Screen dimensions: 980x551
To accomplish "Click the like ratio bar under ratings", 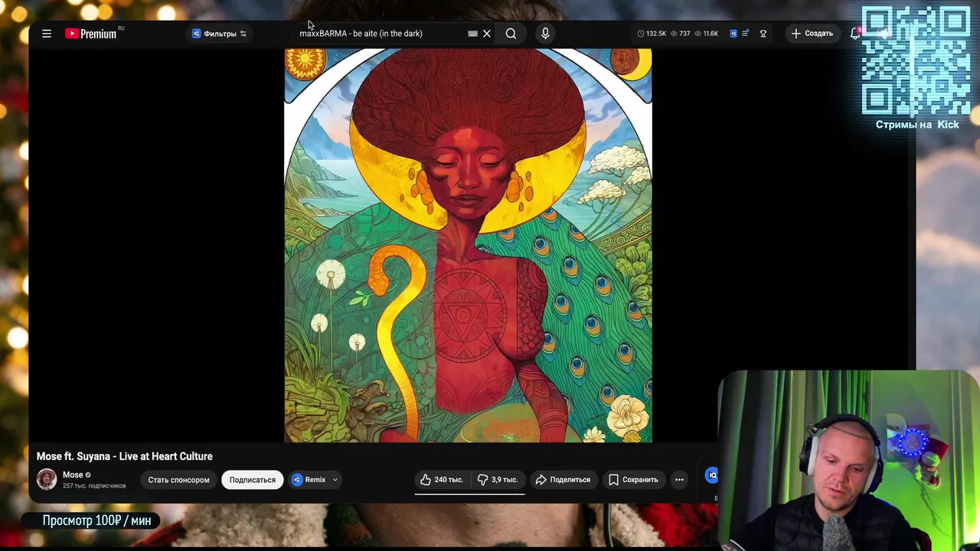I will 469,494.
